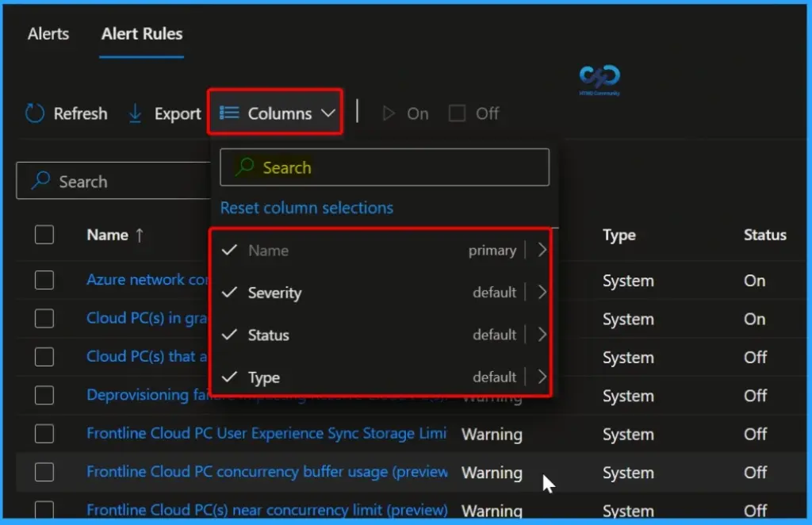The height and width of the screenshot is (525, 812).
Task: Click the On toolbar label
Action: click(417, 113)
